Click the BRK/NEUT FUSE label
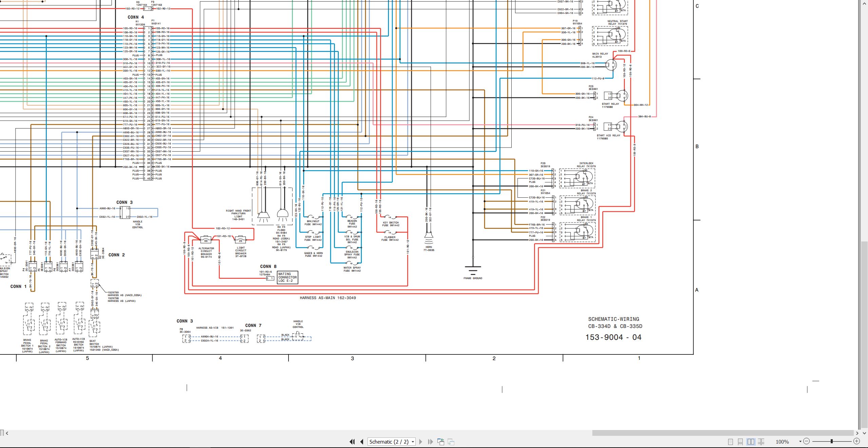This screenshot has height=448, width=868. tap(313, 223)
